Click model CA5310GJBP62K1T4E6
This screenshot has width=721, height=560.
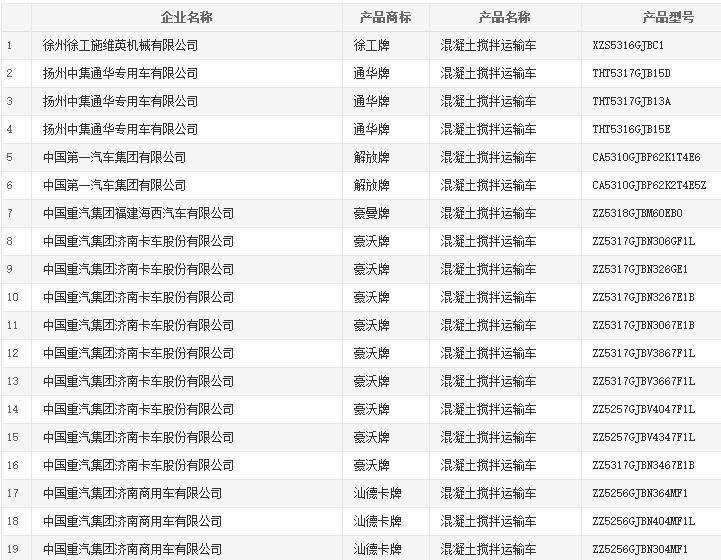647,157
